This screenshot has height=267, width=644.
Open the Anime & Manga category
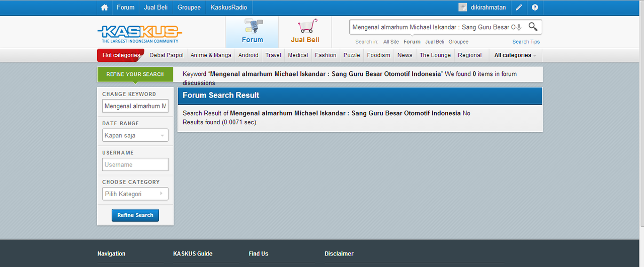pyautogui.click(x=211, y=55)
